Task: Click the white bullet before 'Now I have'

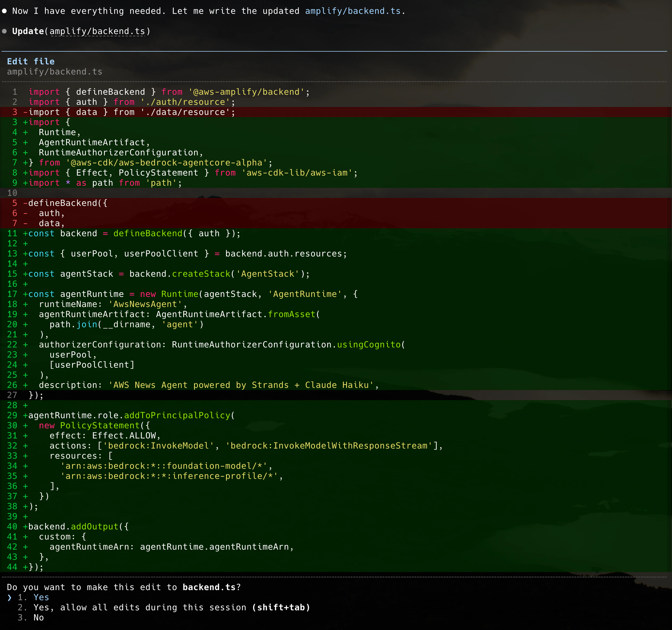Action: coord(5,11)
